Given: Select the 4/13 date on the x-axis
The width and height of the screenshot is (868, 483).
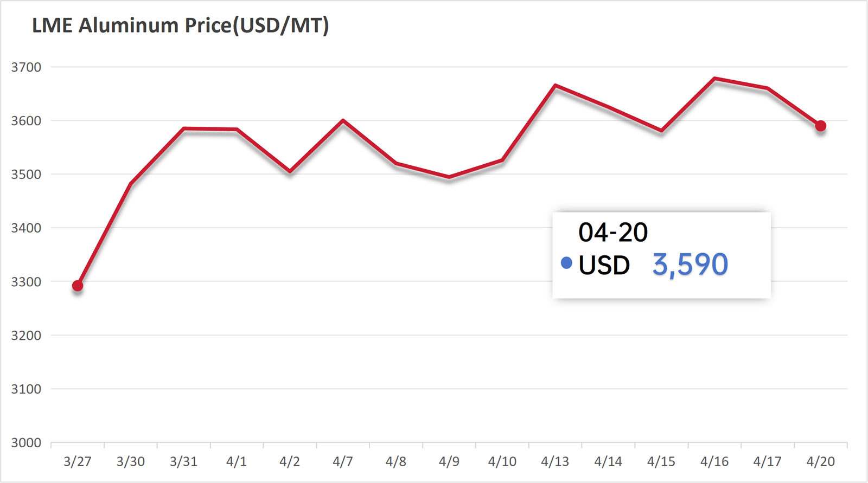Looking at the screenshot, I should pos(555,462).
